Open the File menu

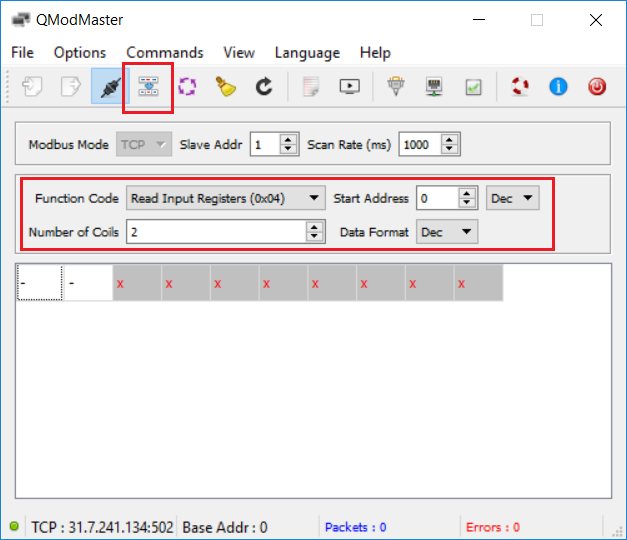click(22, 52)
